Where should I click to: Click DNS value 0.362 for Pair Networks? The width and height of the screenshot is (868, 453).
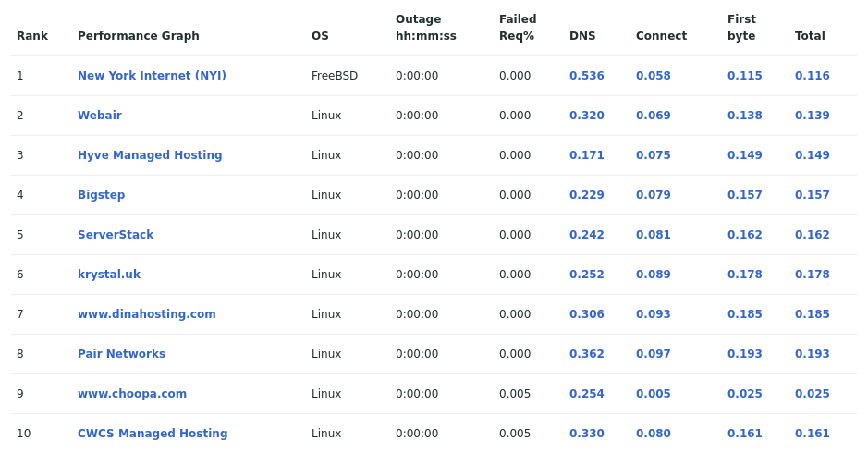coord(587,354)
